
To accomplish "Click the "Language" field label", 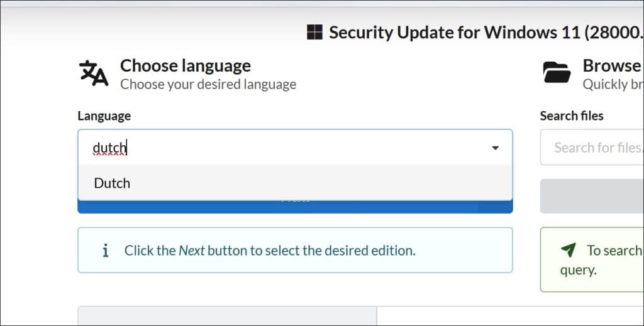I will coord(104,116).
